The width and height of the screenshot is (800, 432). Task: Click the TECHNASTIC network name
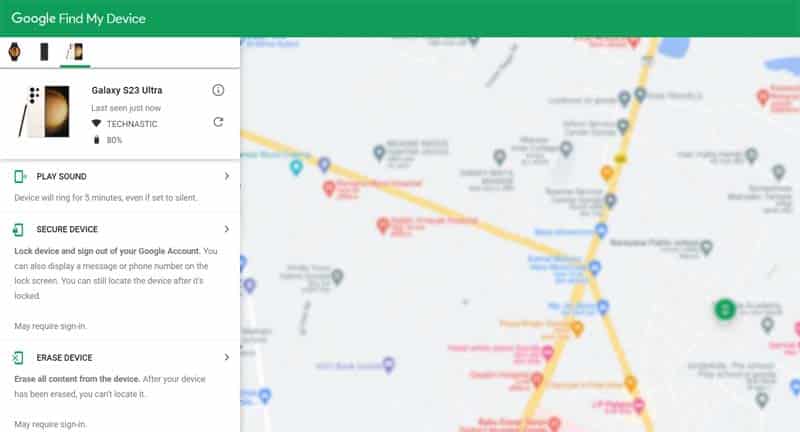pyautogui.click(x=132, y=124)
